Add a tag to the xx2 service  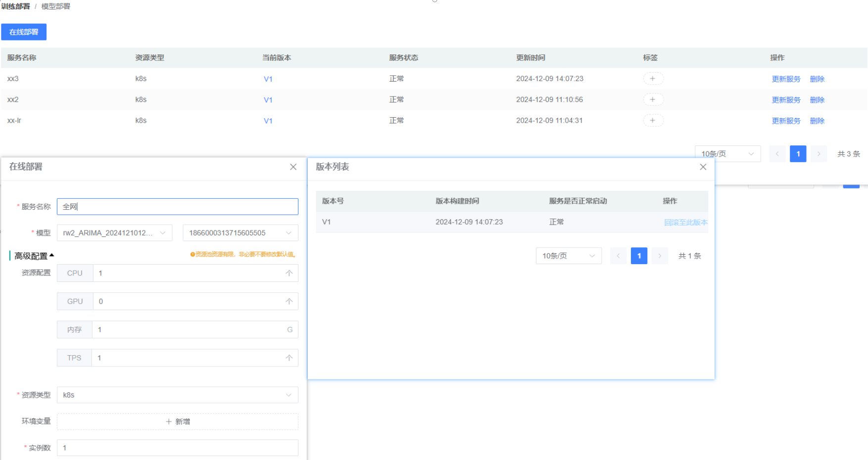tap(653, 100)
